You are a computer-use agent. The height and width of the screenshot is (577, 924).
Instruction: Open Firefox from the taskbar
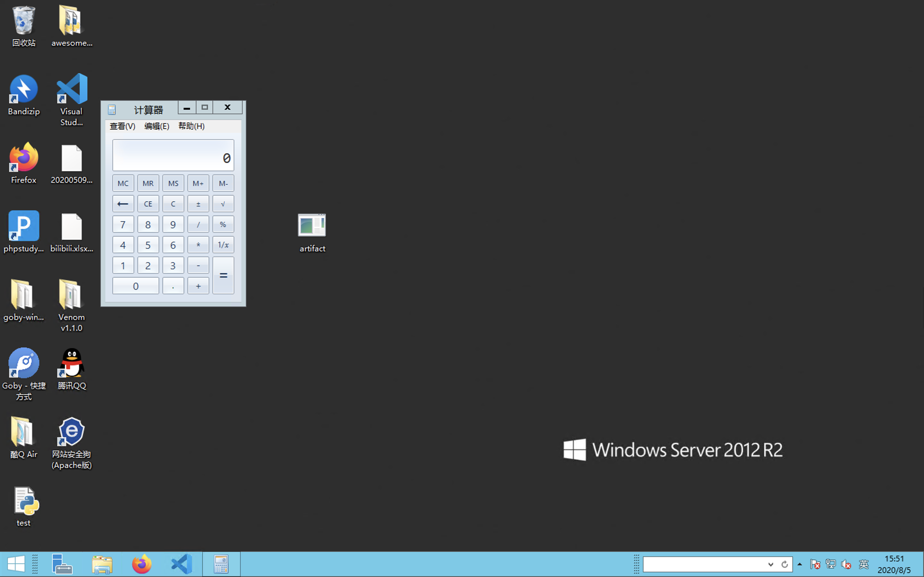coord(142,564)
